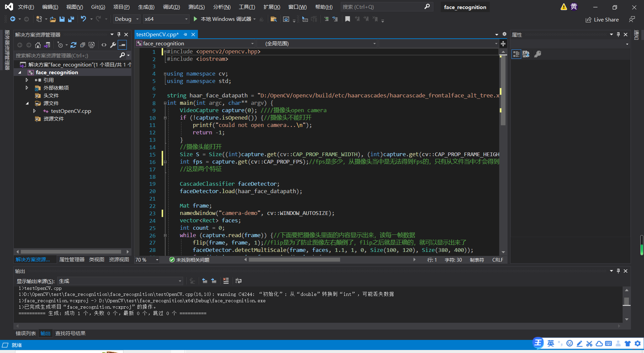The width and height of the screenshot is (644, 353).
Task: Click the Save All toolbar icon
Action: click(71, 19)
